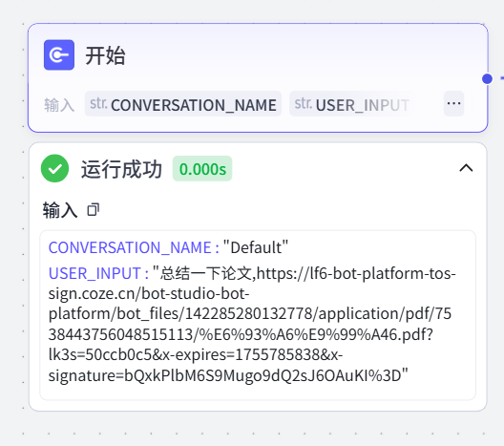
Task: Open the more inputs ellipsis button
Action: 453,103
